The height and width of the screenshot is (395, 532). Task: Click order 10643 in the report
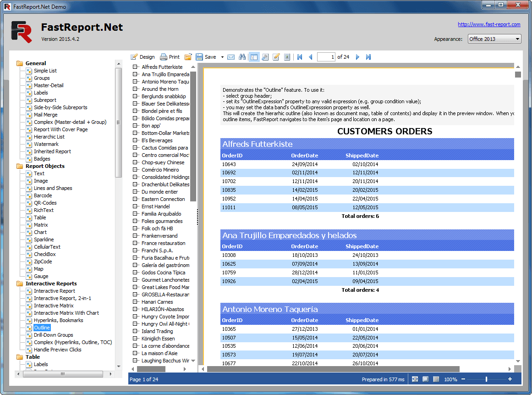pyautogui.click(x=229, y=164)
